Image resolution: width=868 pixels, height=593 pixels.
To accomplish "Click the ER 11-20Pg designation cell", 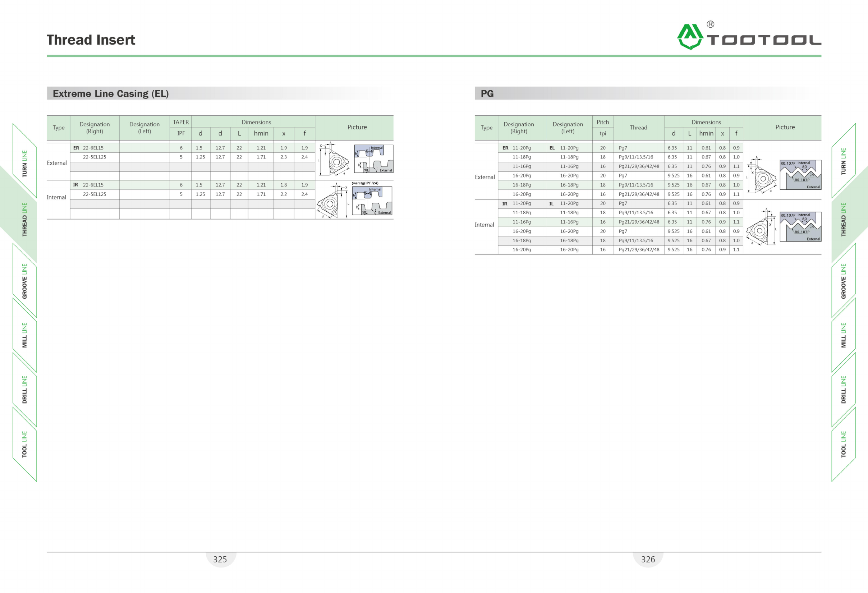I will (x=522, y=148).
